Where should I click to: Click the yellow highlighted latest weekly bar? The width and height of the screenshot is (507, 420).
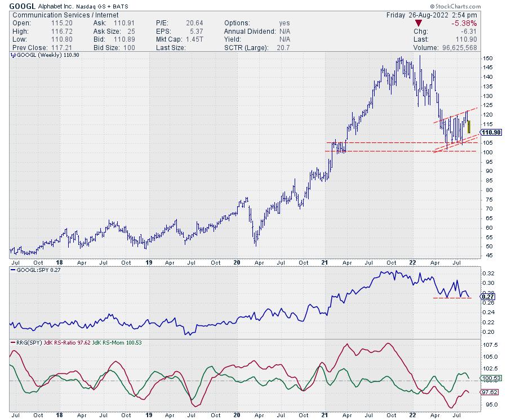[x=469, y=126]
